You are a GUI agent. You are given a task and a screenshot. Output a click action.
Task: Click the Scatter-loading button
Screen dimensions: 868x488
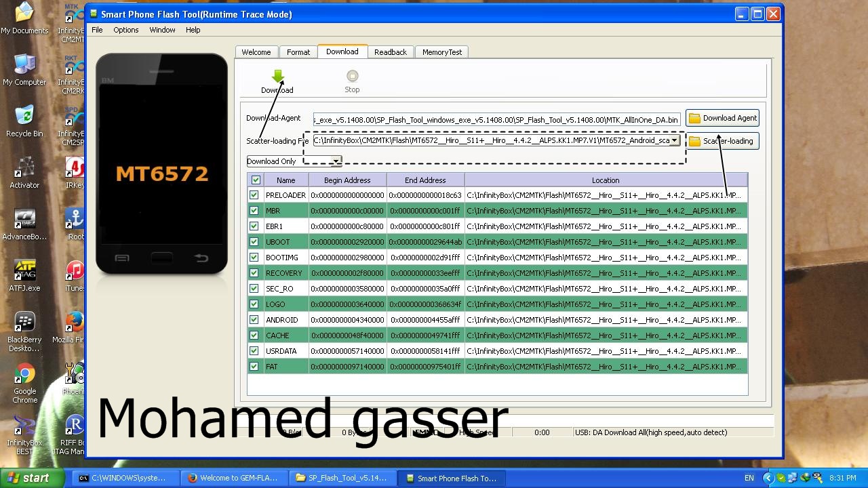[723, 141]
